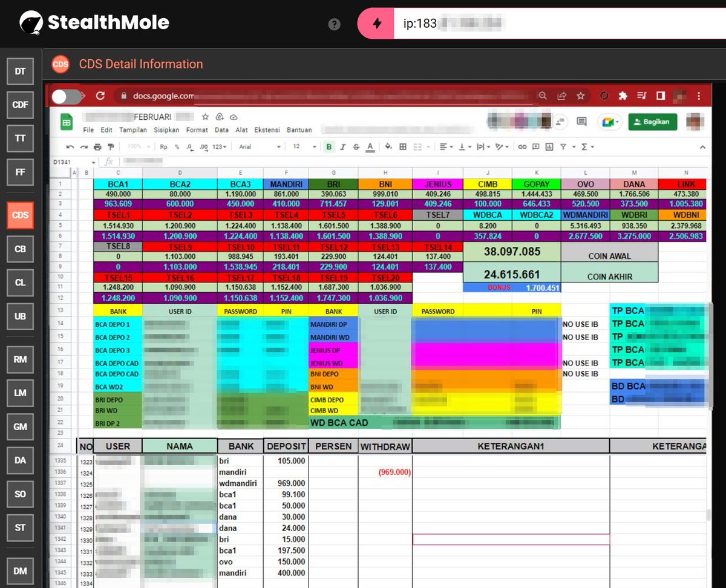
Task: Open the Format menu
Action: 197,130
